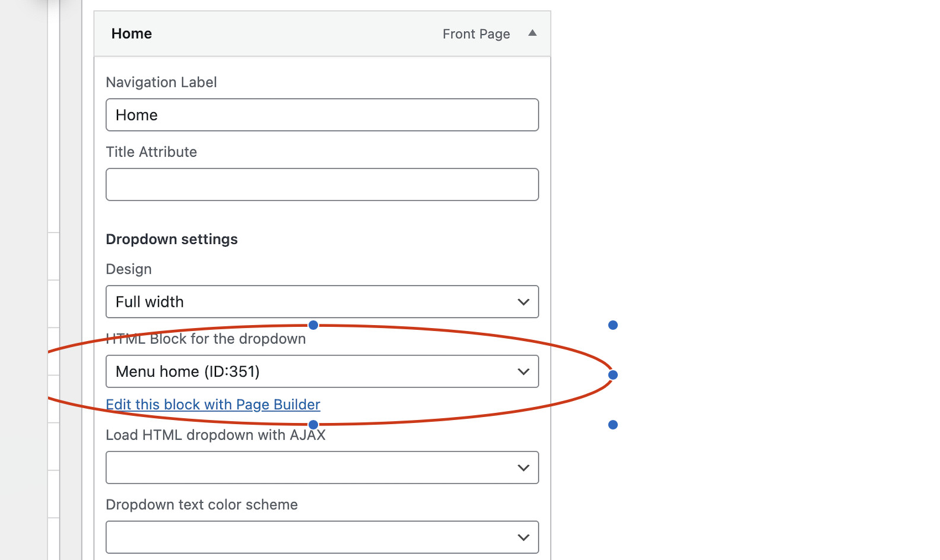
Task: Click the Dropdown settings heading
Action: coord(172,239)
